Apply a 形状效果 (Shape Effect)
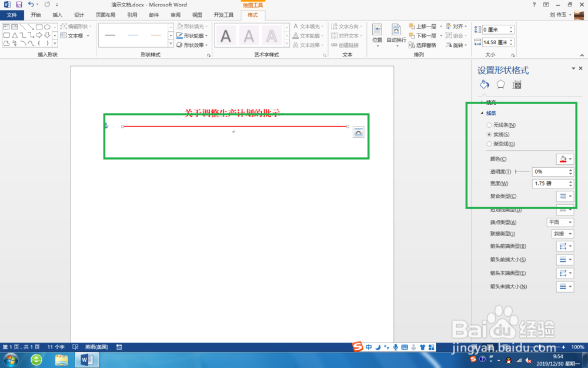Image resolution: width=588 pixels, height=368 pixels. tap(191, 45)
